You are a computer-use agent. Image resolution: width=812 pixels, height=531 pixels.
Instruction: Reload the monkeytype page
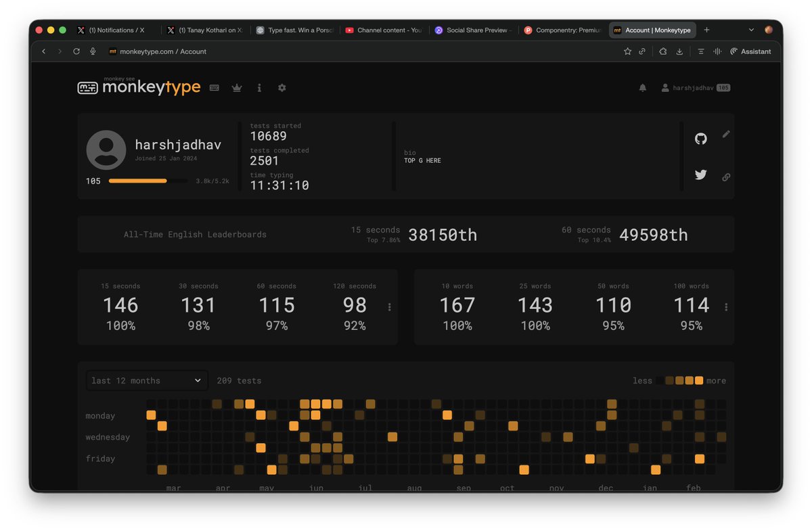point(76,51)
